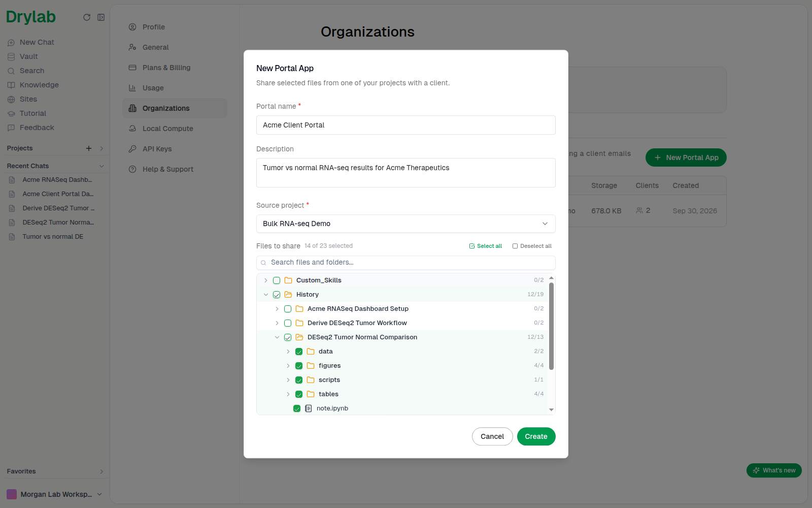The image size is (812, 508).
Task: Uncheck the data folder checkbox
Action: tap(299, 352)
